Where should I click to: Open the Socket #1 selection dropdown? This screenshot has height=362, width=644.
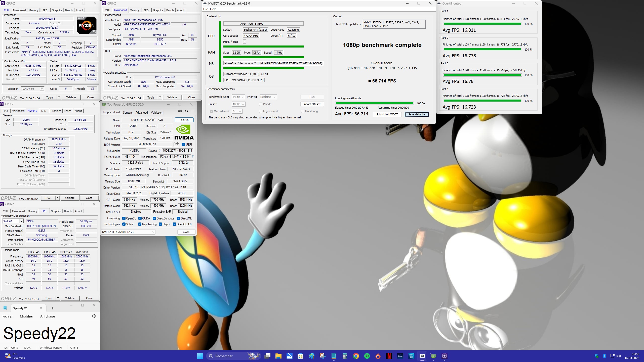(32, 89)
